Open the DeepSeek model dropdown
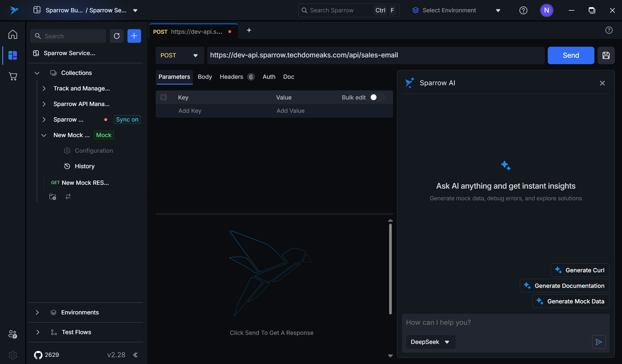Viewport: 622px width, 364px height. tap(430, 342)
